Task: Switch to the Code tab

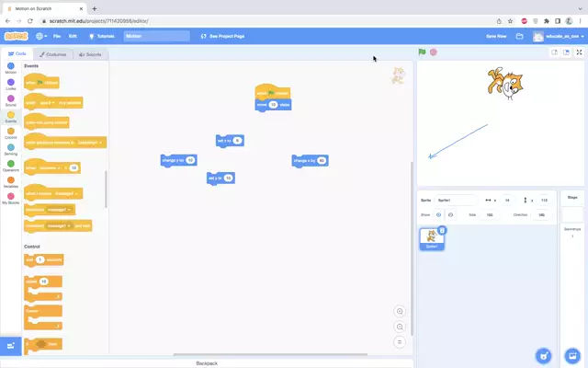Action: tap(17, 53)
